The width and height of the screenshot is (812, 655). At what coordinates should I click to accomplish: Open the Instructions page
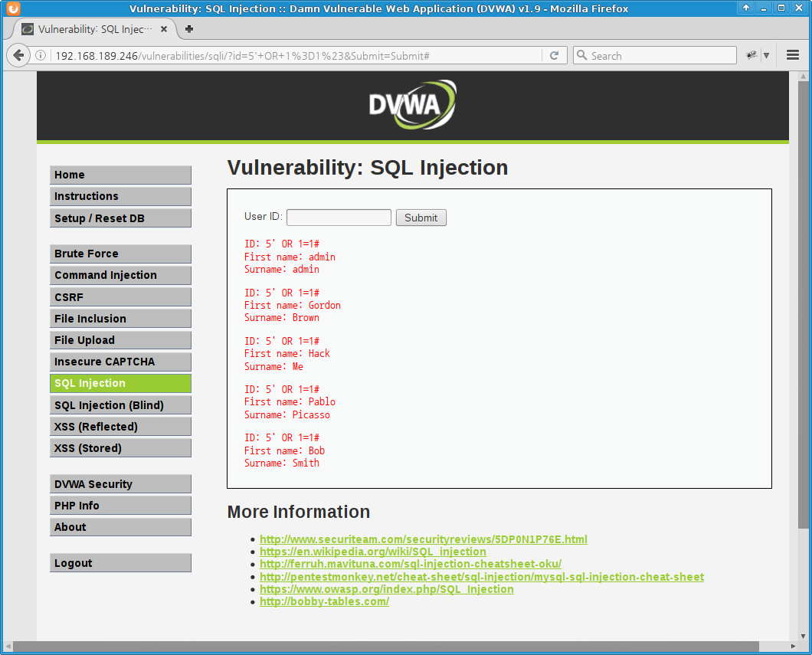(121, 196)
